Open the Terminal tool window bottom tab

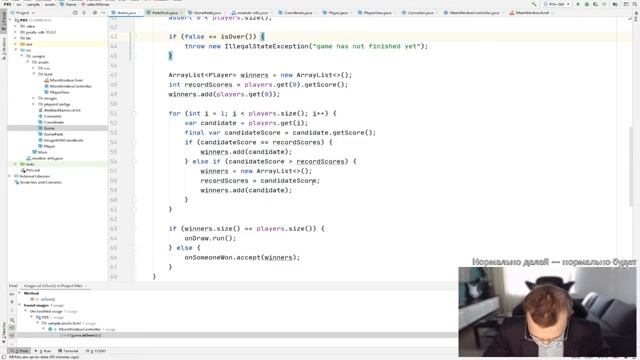coord(68,351)
